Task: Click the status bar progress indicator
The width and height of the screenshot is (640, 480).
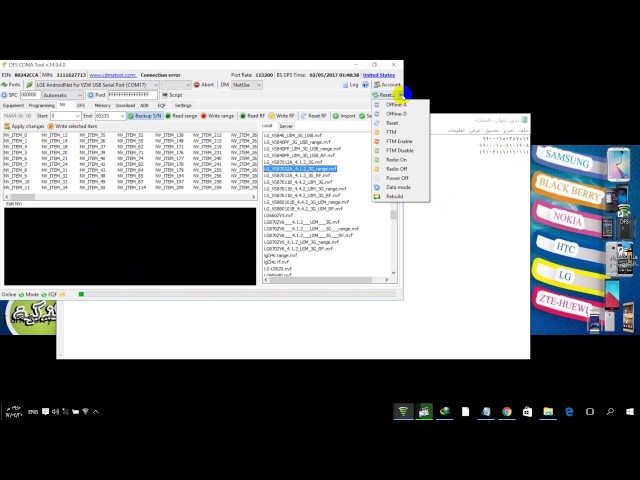Action: click(81, 294)
